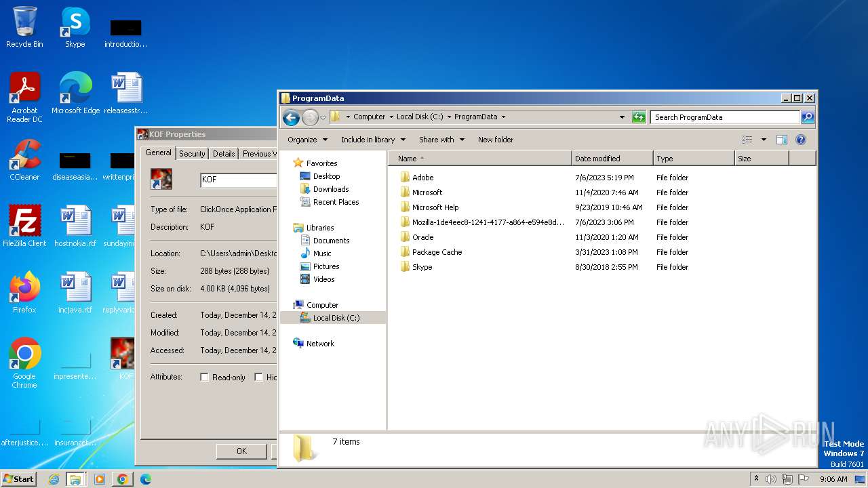Open Internet Explorer from taskbar
The height and width of the screenshot is (488, 868).
point(54,479)
